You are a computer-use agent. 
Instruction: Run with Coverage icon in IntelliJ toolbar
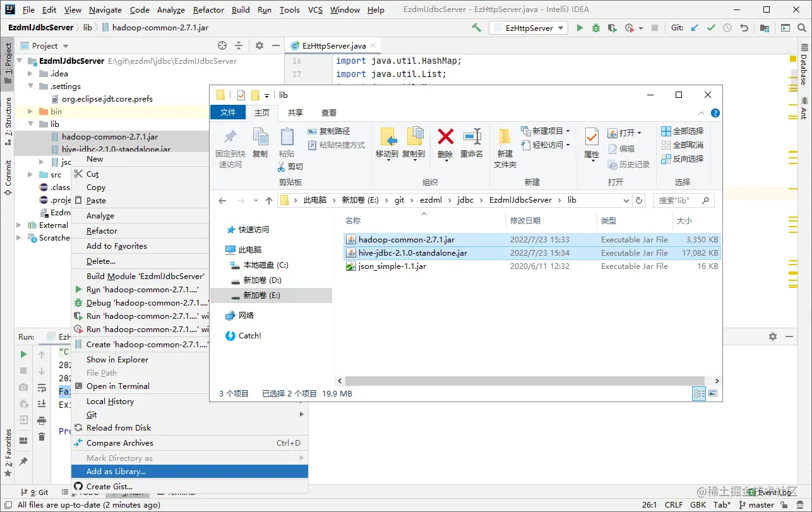[x=612, y=28]
